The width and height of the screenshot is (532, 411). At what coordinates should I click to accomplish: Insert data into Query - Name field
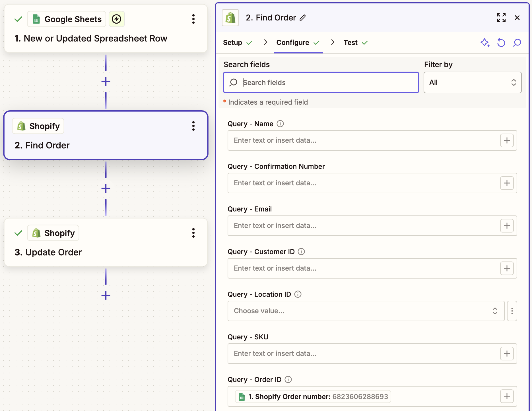point(507,140)
